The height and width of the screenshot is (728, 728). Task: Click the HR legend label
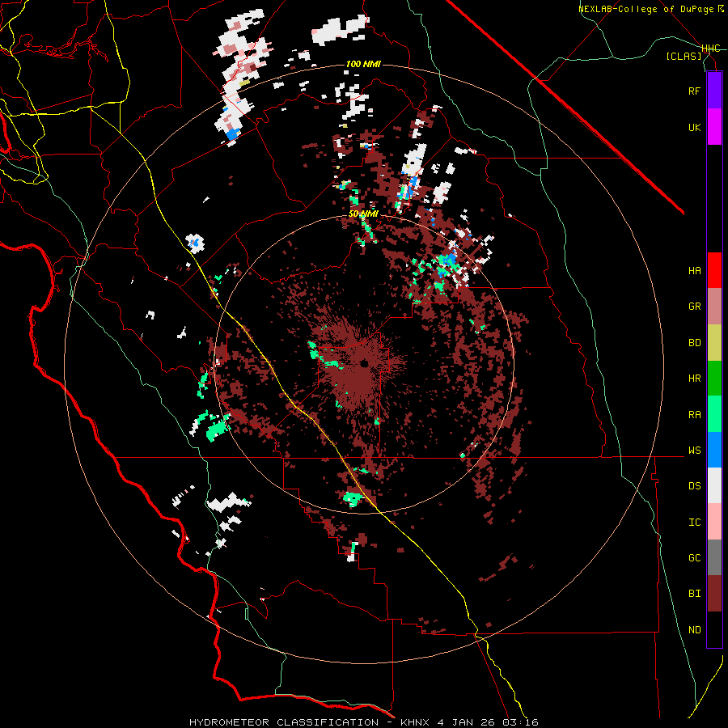pos(694,379)
